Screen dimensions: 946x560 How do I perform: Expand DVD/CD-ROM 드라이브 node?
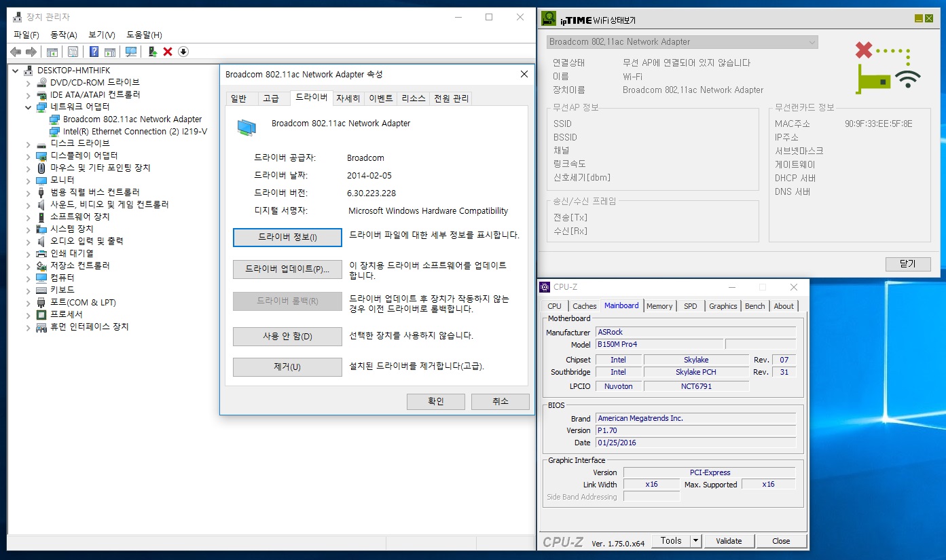click(29, 83)
